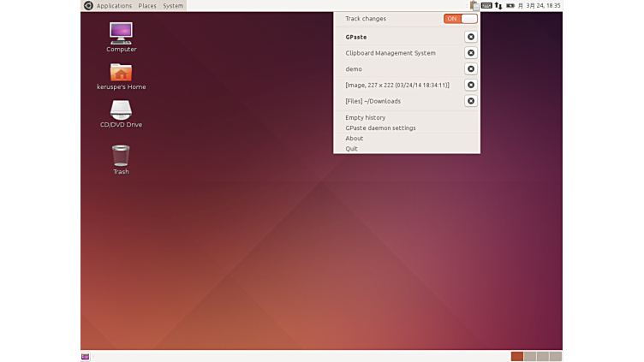Viewport: 644px width, 362px height.
Task: Delete the GPaste history entry
Action: pyautogui.click(x=471, y=37)
